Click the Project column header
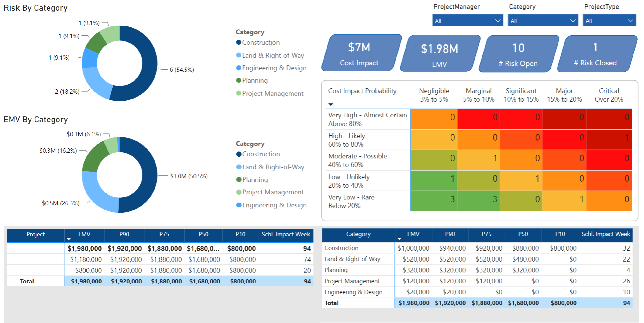Viewport: 644px width, 323px height. (x=36, y=234)
